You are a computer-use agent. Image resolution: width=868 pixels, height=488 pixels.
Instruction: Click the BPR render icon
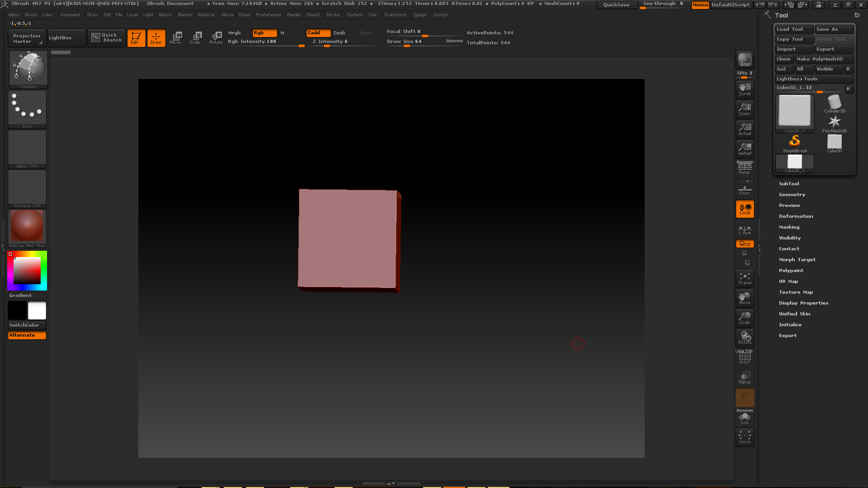tap(745, 59)
